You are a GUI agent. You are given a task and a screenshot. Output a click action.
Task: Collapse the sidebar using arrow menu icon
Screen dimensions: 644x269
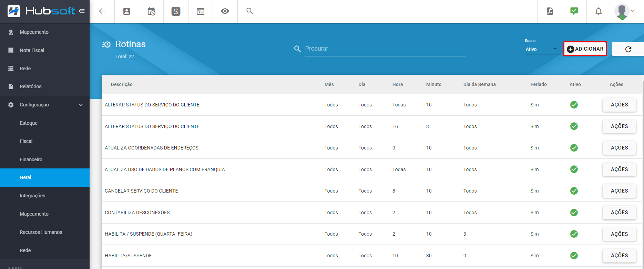tap(82, 11)
